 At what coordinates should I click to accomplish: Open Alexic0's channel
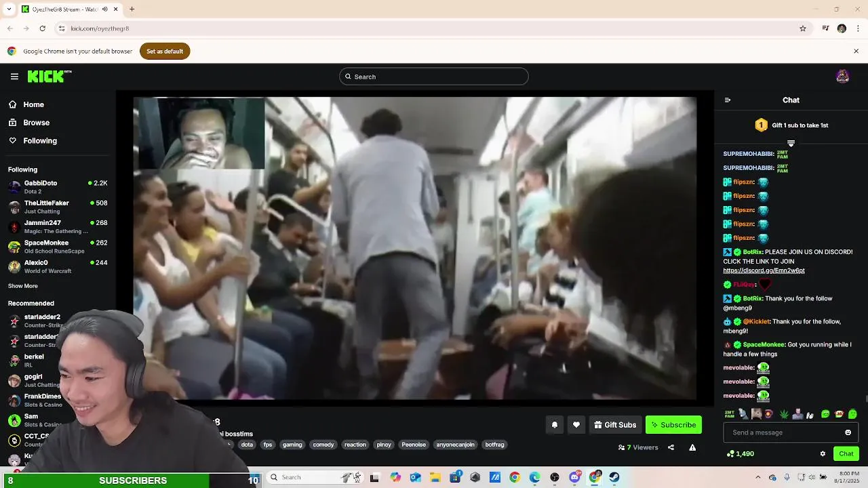[x=58, y=266]
